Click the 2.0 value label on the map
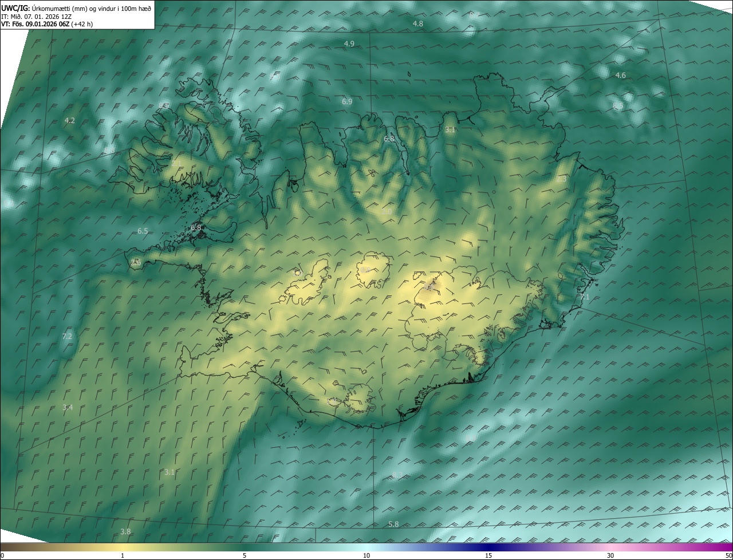733x560 pixels. 387,212
